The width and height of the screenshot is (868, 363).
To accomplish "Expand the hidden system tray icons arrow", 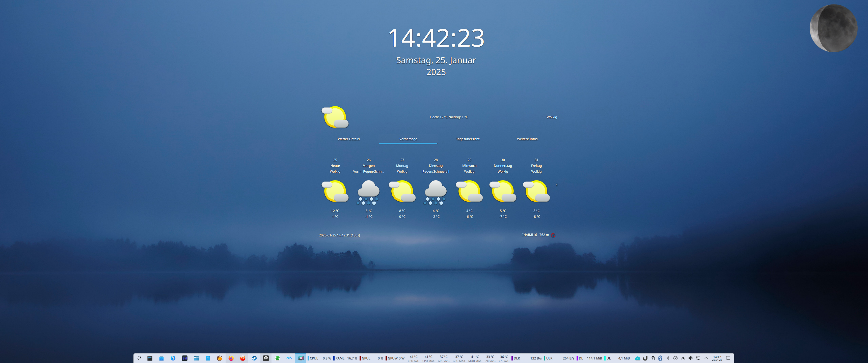I will pyautogui.click(x=706, y=358).
